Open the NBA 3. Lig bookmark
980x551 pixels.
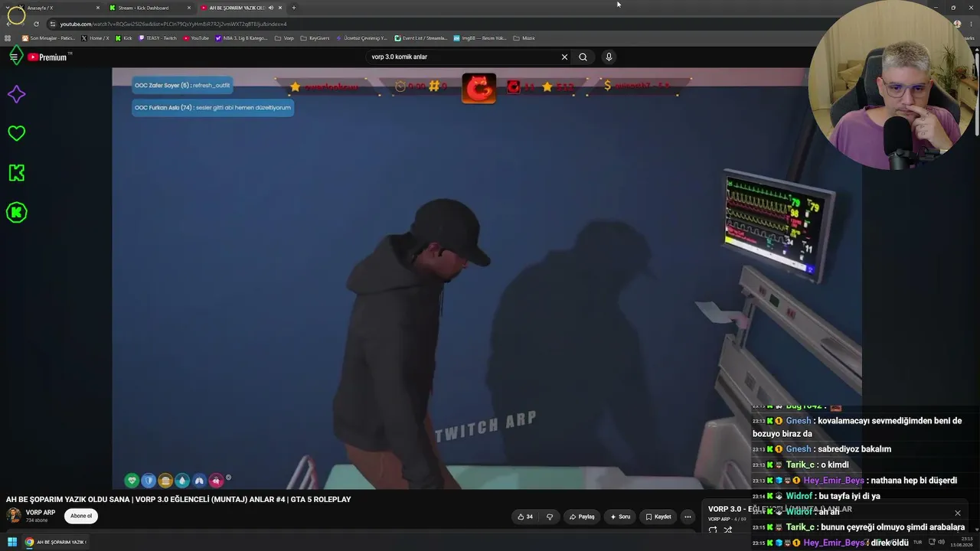click(241, 37)
